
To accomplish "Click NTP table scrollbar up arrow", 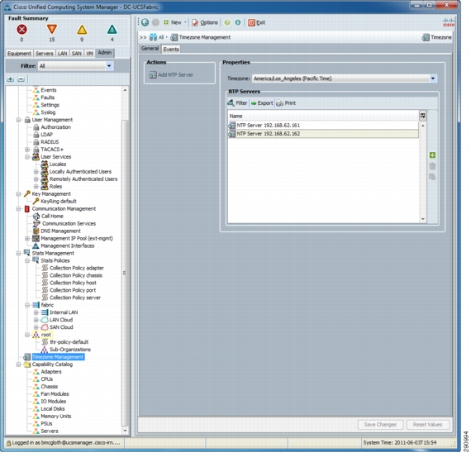I will 423,125.
